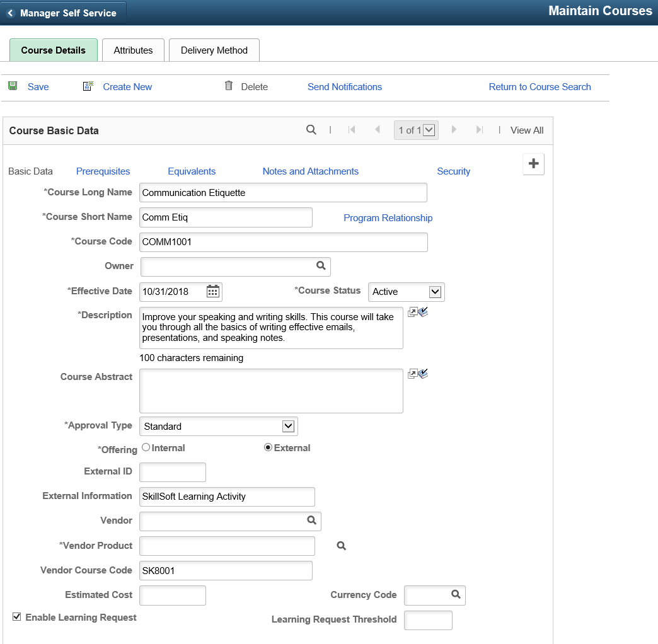Image resolution: width=658 pixels, height=644 pixels.
Task: Click into Vendor Course Code field
Action: [226, 570]
